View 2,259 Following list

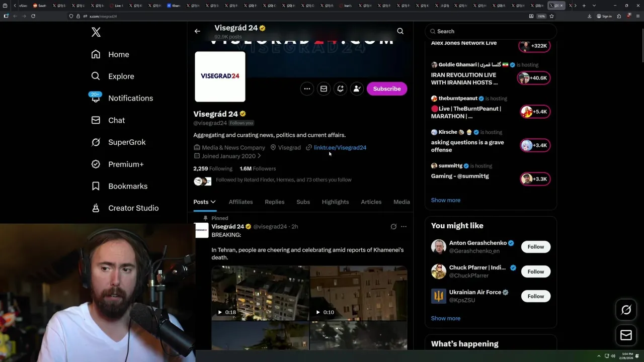pyautogui.click(x=213, y=168)
